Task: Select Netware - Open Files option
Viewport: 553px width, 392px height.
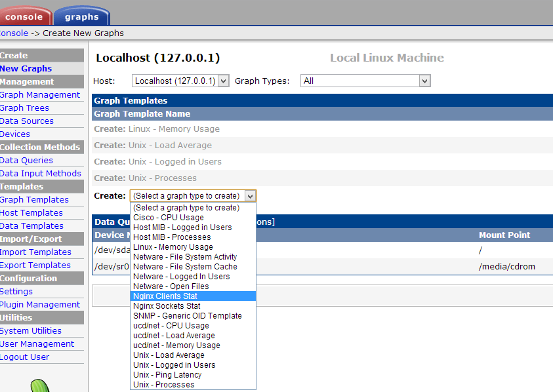Action: 193,286
